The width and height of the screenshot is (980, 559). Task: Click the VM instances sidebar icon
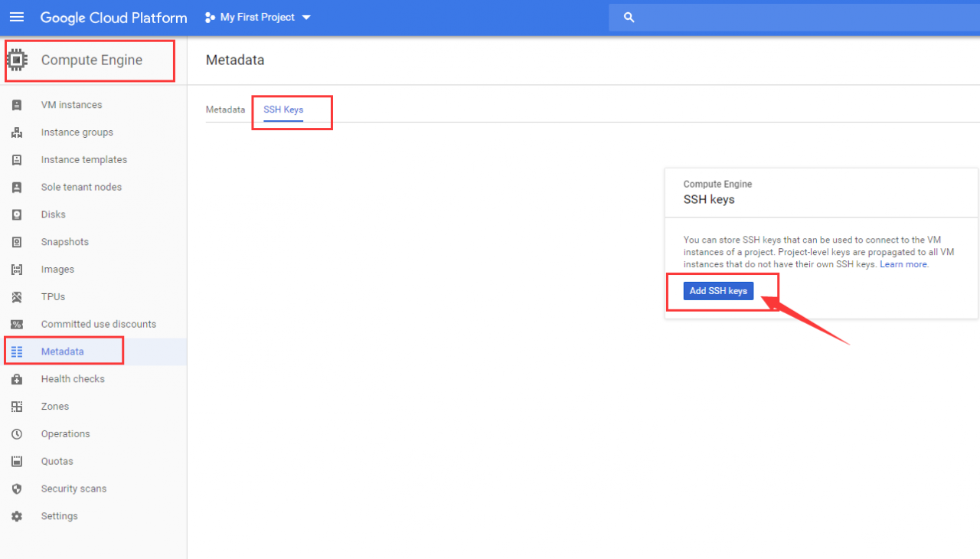(x=17, y=105)
